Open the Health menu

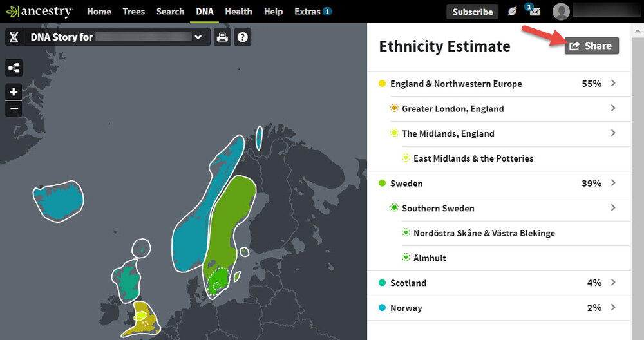pos(238,12)
